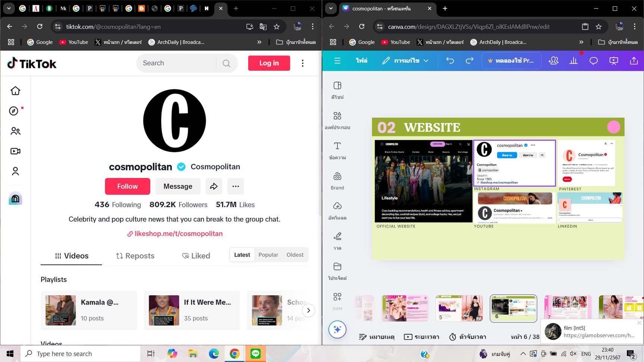Open the Canva Timer button
Screen dimensions: 644x362
[467, 337]
